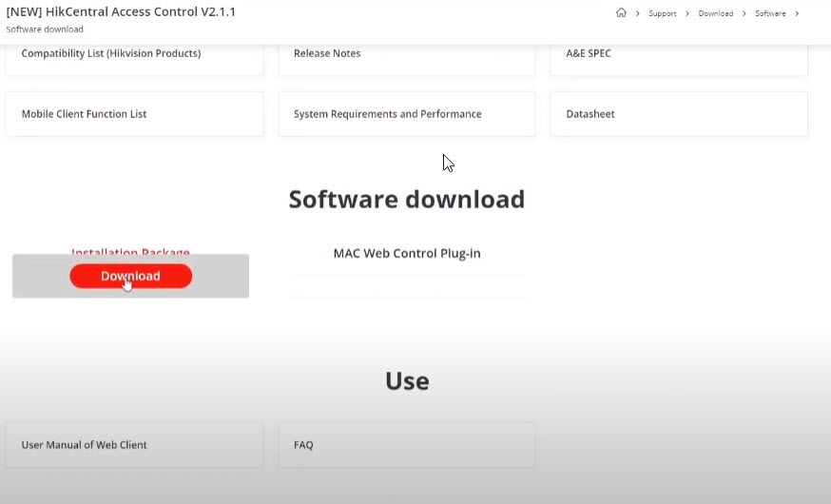
Task: Open the Release Notes document card
Action: coord(406,54)
